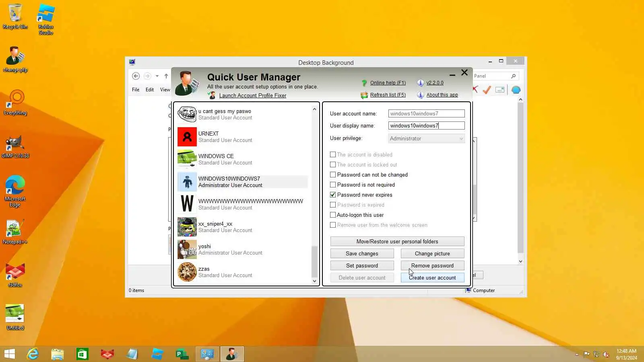Open the green Project icon on taskbar

[182, 354]
